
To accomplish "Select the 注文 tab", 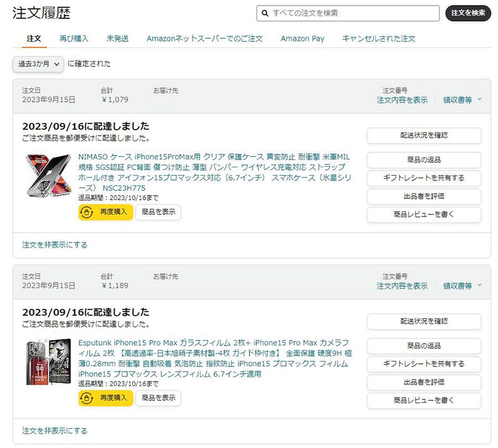I will pyautogui.click(x=34, y=39).
